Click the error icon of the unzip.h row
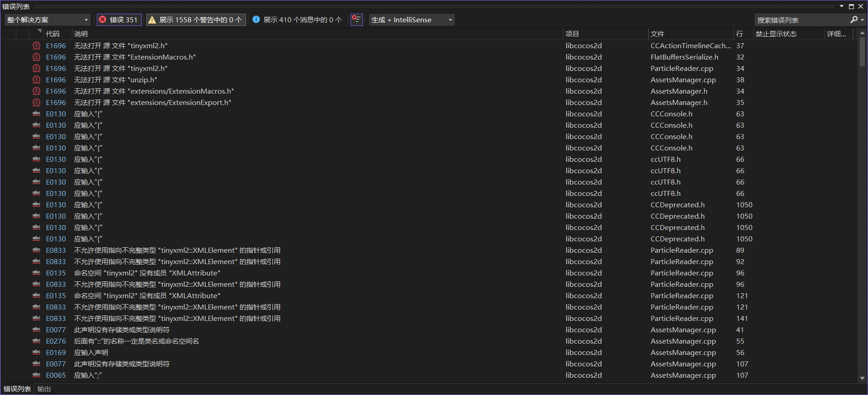The width and height of the screenshot is (868, 395). (36, 80)
